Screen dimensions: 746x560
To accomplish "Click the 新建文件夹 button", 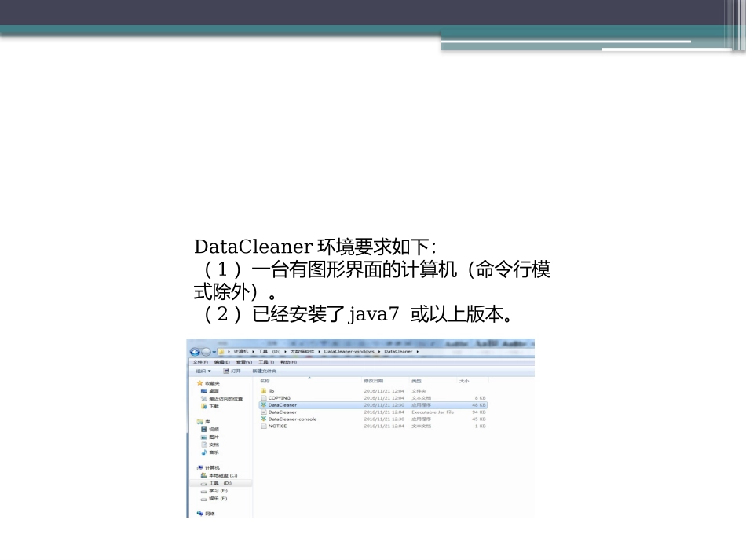I will (264, 372).
